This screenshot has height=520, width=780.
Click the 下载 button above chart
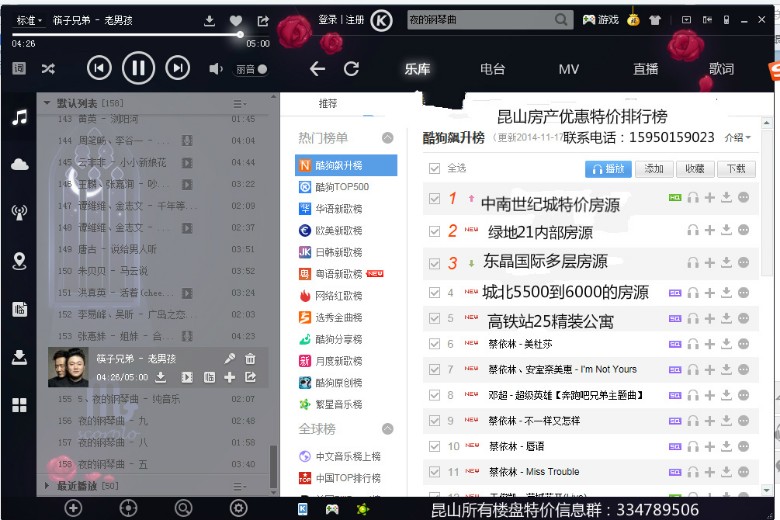click(736, 169)
